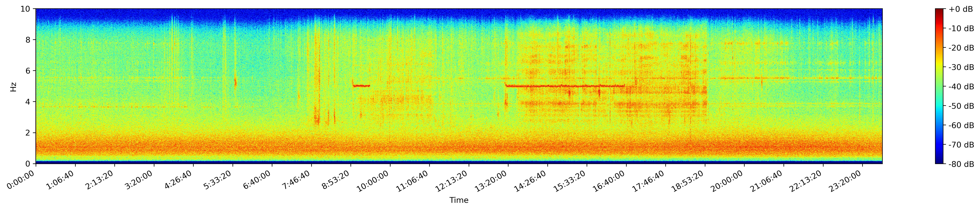
Task: Click the short red 5 Hz line near 9:00
Action: click(x=362, y=86)
